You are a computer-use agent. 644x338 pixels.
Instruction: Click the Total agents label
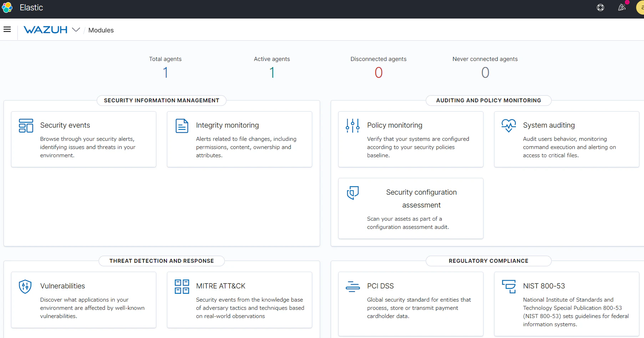(x=165, y=59)
